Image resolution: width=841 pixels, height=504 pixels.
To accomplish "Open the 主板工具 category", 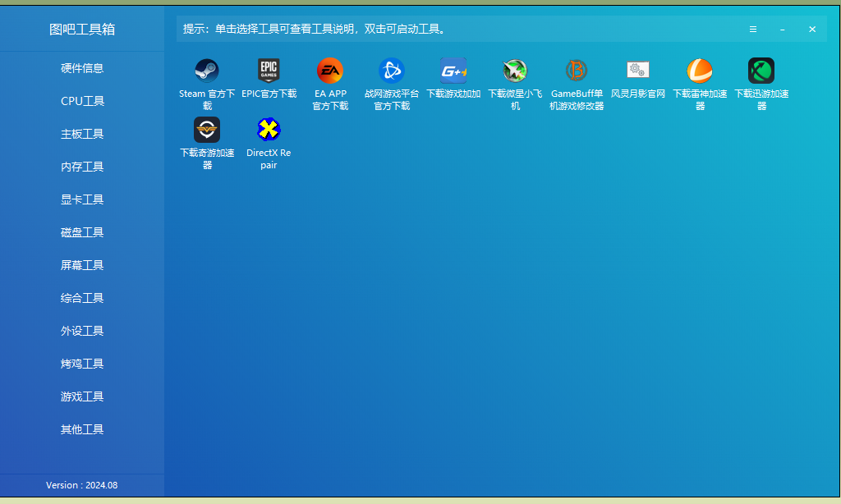I will (x=82, y=134).
